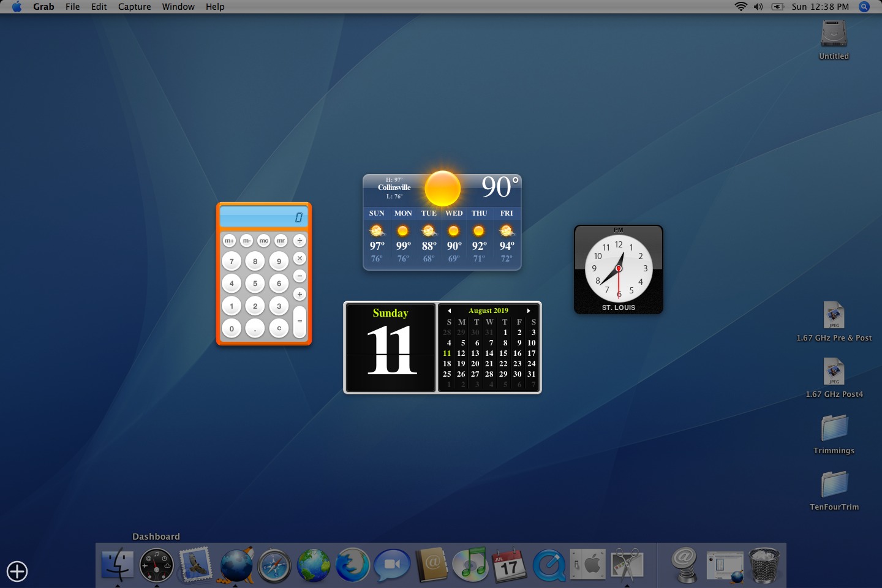Open System Preferences in Dock
The width and height of the screenshot is (882, 588).
coord(588,564)
